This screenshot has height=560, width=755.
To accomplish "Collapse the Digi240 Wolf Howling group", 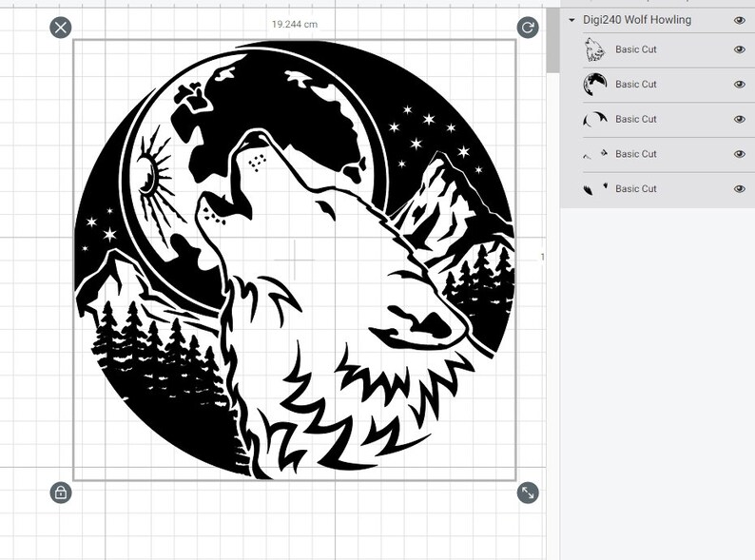I will coord(572,20).
